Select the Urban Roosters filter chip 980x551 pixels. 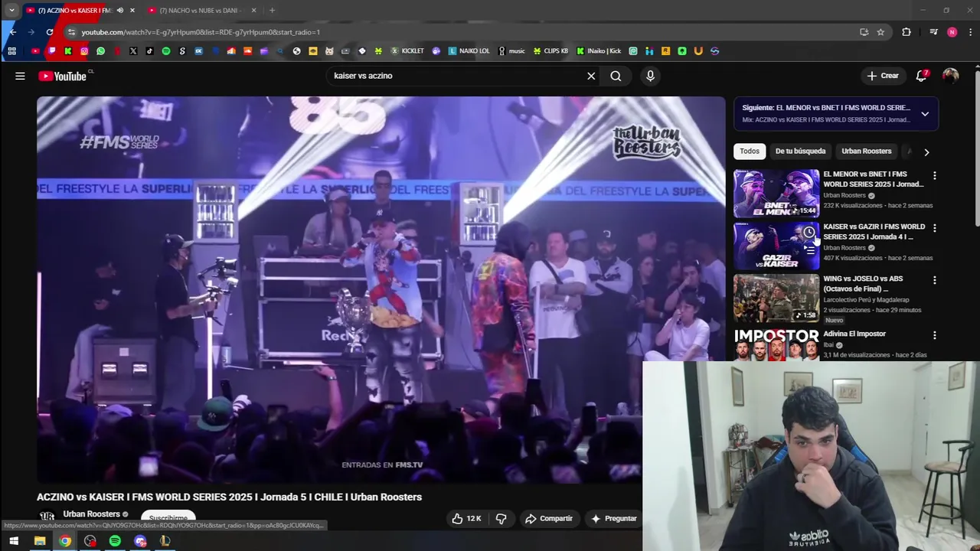(867, 152)
